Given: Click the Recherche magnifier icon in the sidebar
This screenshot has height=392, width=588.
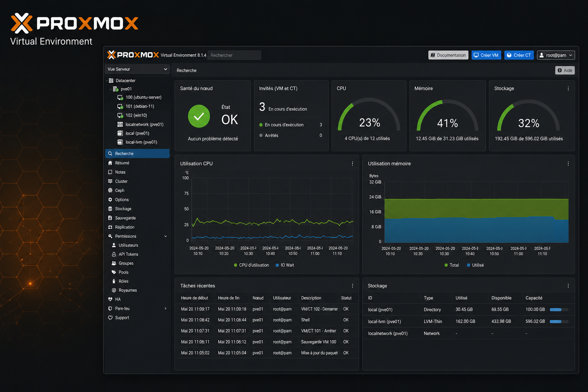Looking at the screenshot, I should (x=110, y=154).
